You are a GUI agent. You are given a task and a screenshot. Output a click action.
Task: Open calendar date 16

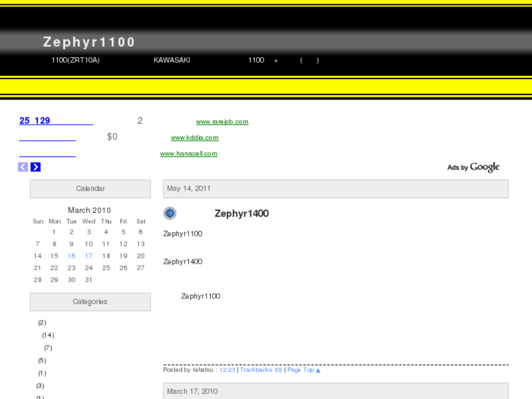[x=71, y=256]
